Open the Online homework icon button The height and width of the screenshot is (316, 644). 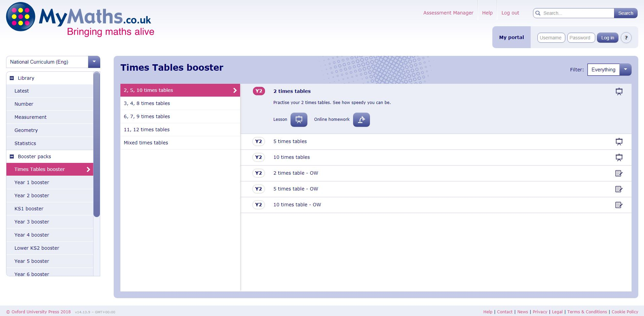click(x=362, y=120)
